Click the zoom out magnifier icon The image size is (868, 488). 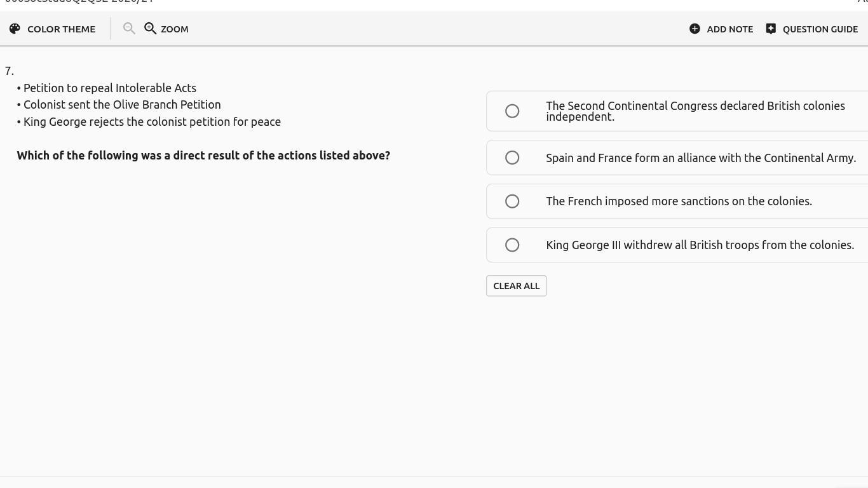tap(129, 29)
